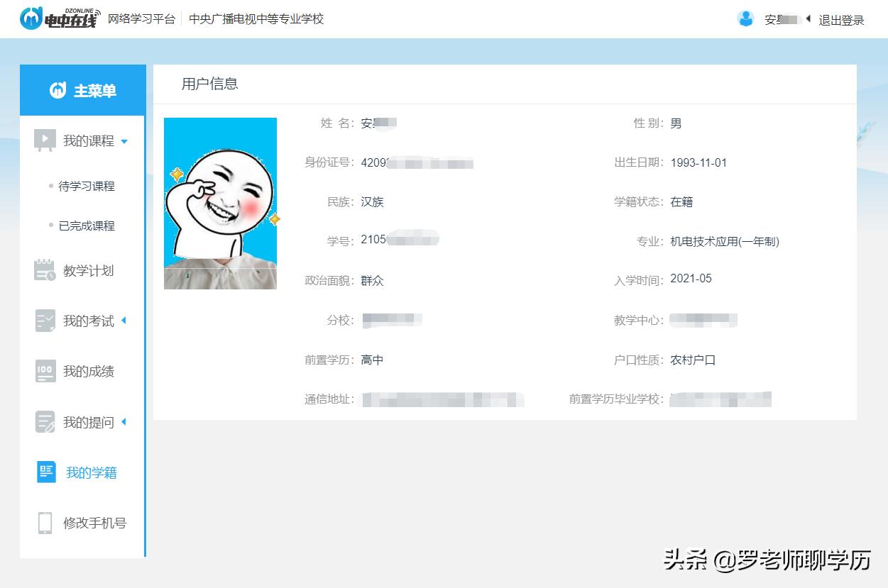Open the username dropdown arrow at top right
This screenshot has height=588, width=888.
[807, 20]
